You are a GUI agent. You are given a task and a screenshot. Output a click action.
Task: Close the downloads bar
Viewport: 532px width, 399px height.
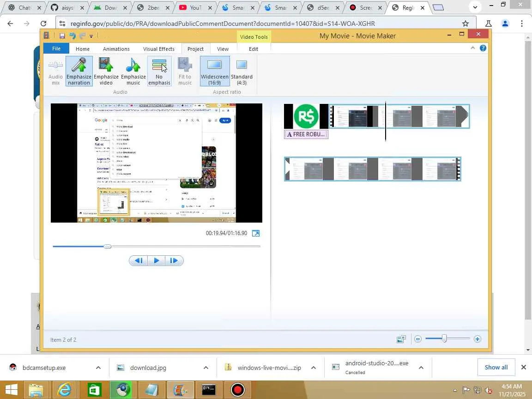(x=524, y=367)
